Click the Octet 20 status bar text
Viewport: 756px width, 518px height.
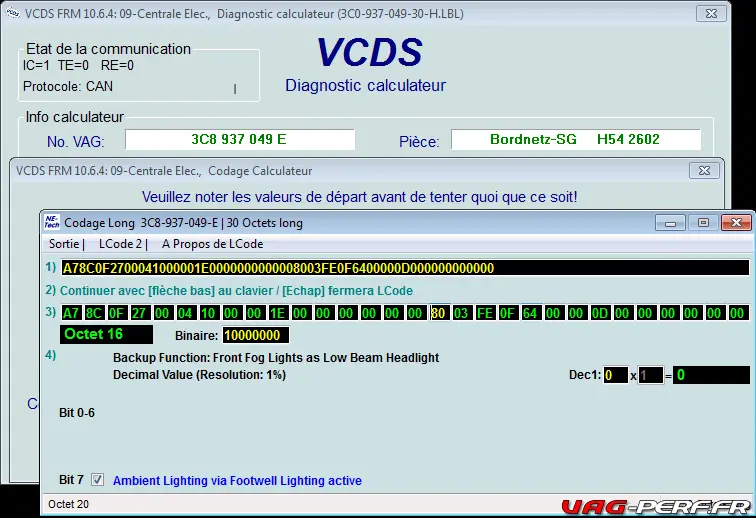point(68,504)
